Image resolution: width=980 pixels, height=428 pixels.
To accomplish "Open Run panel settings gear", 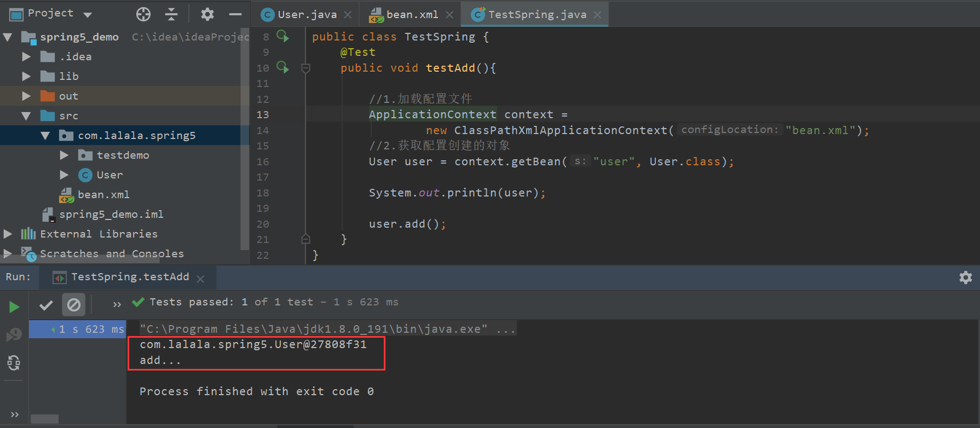I will pos(966,277).
